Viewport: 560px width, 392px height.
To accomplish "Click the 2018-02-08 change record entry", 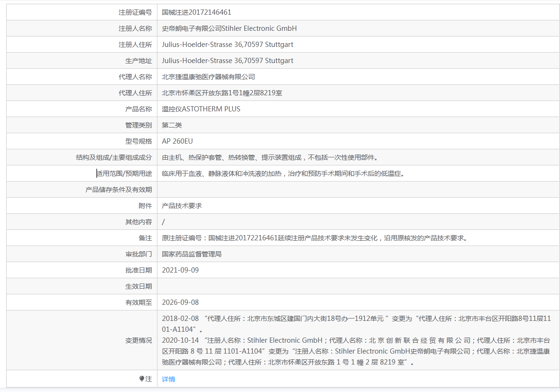I will [356, 324].
